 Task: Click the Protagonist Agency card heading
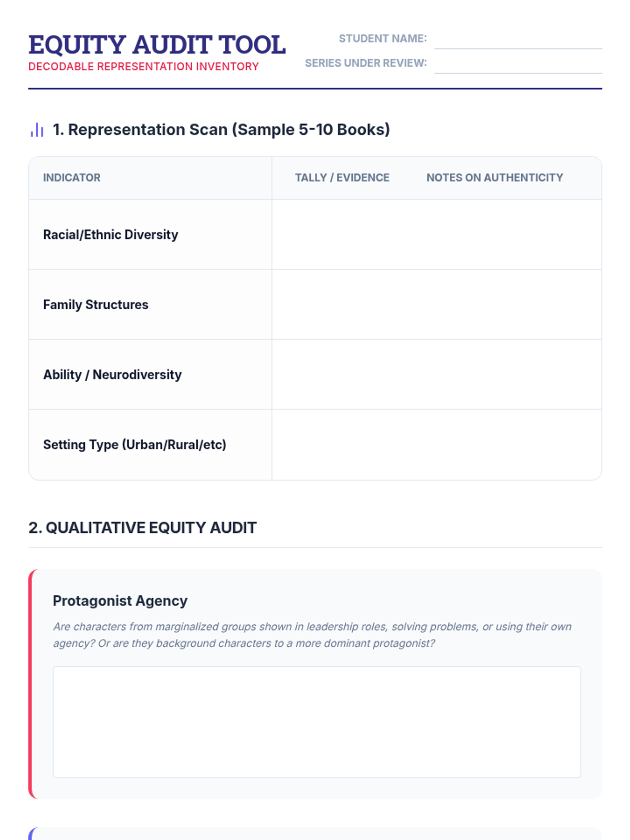coord(120,601)
